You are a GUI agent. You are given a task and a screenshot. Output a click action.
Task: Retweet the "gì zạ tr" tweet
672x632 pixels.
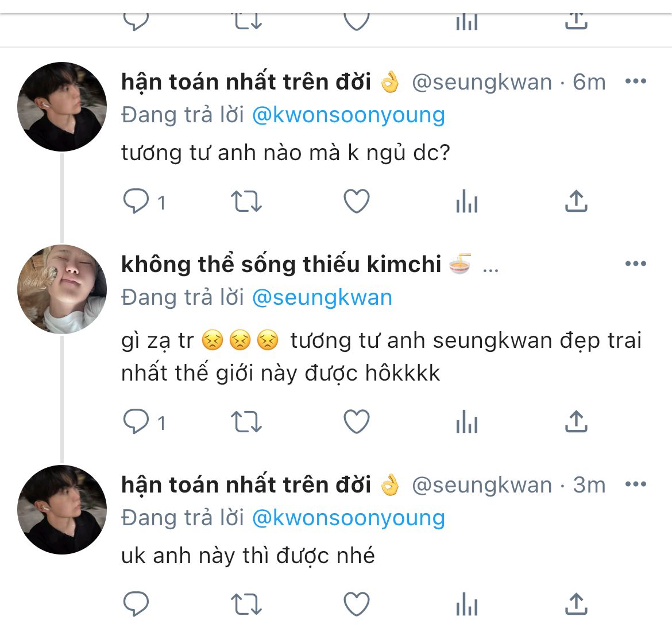click(246, 422)
